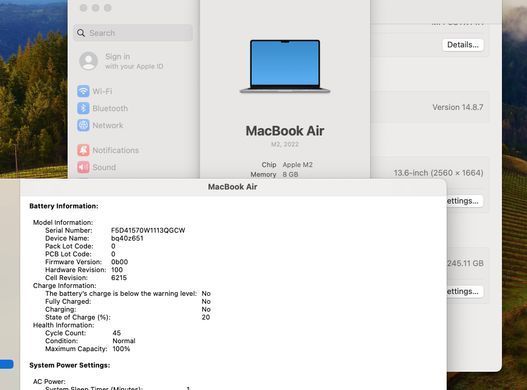Viewport: 527px width, 390px height.
Task: Click 13.6-inch (2560 × 1664) display text
Action: [x=439, y=173]
